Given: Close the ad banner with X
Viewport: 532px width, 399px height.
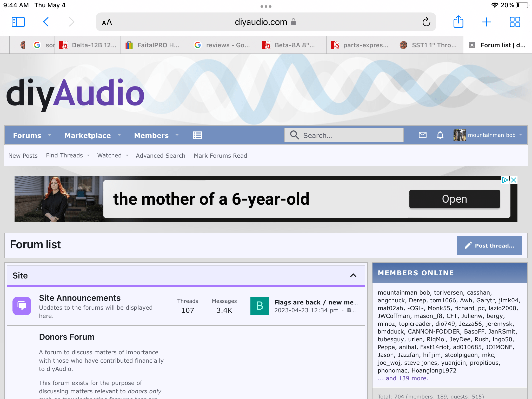Looking at the screenshot, I should (514, 180).
